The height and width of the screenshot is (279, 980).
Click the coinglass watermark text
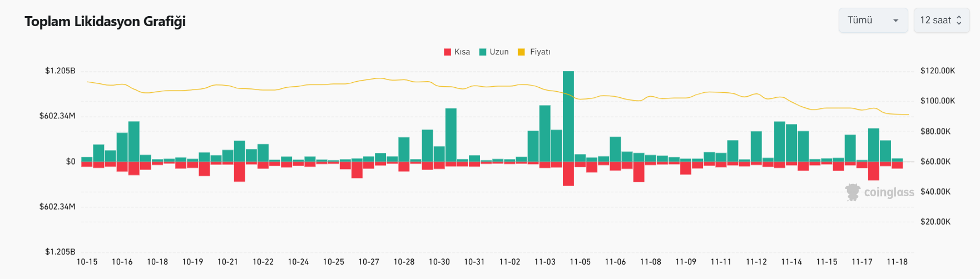click(x=889, y=192)
